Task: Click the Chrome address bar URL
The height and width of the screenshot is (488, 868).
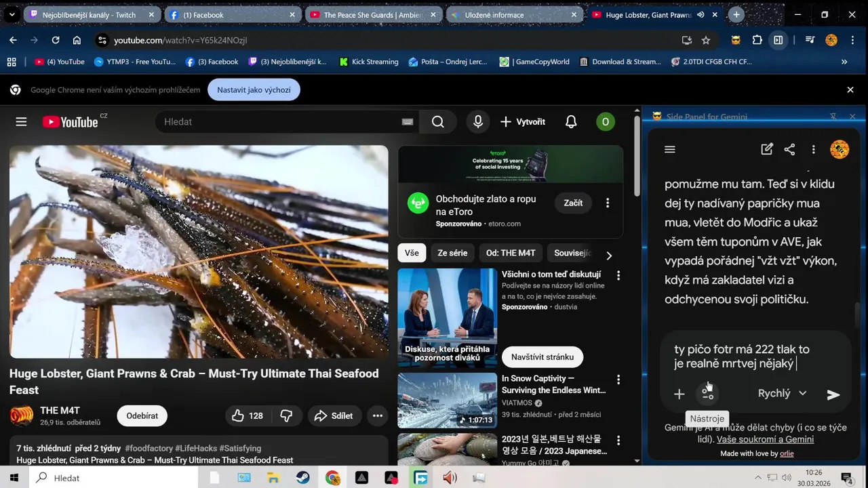Action: click(180, 40)
